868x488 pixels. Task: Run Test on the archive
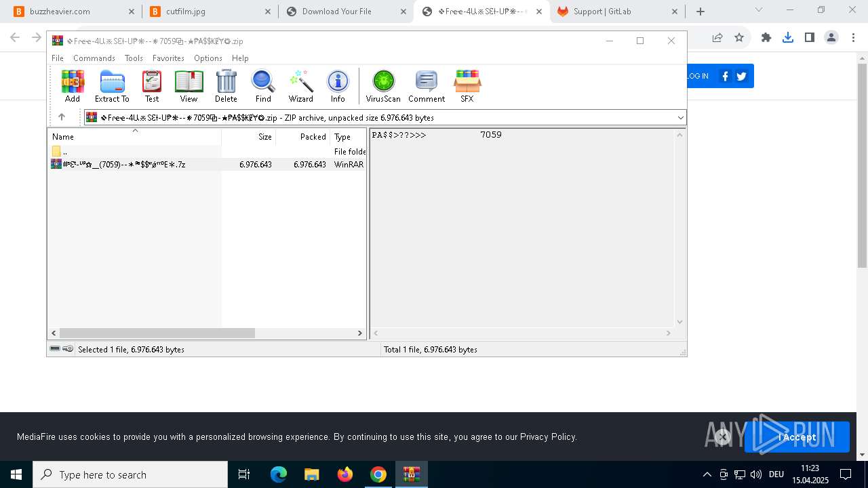coord(152,86)
